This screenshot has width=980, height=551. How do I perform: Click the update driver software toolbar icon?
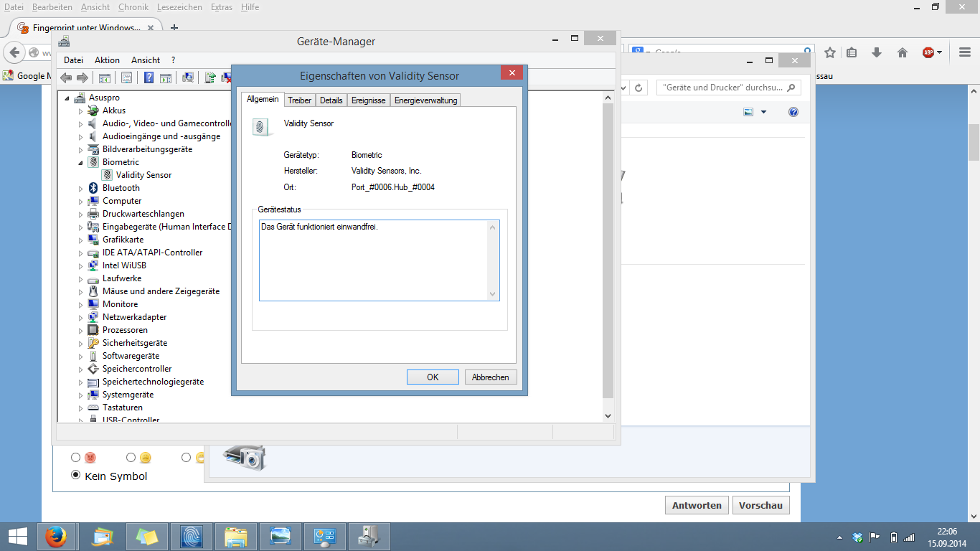210,77
